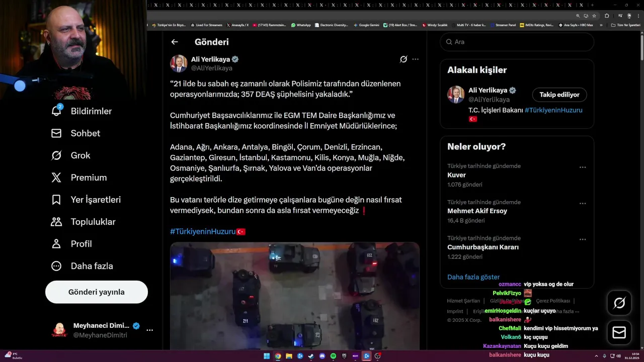Open File Explorer on the taskbar
The image size is (644, 362).
click(x=289, y=356)
